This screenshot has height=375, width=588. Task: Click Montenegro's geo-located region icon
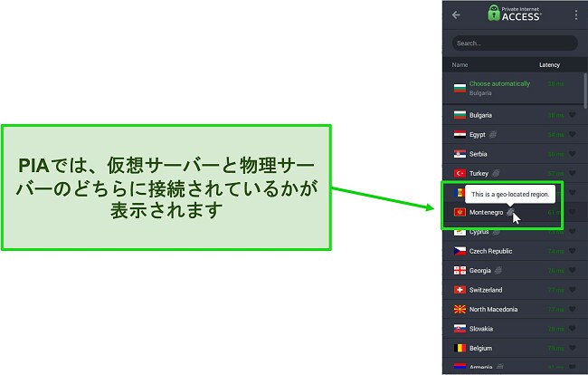click(510, 212)
